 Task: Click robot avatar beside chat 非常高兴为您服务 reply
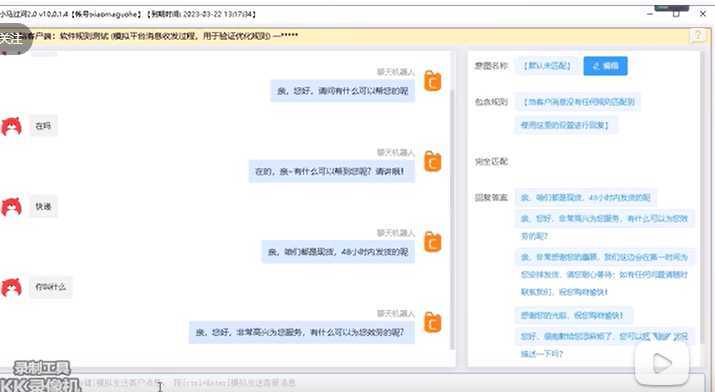click(x=433, y=322)
